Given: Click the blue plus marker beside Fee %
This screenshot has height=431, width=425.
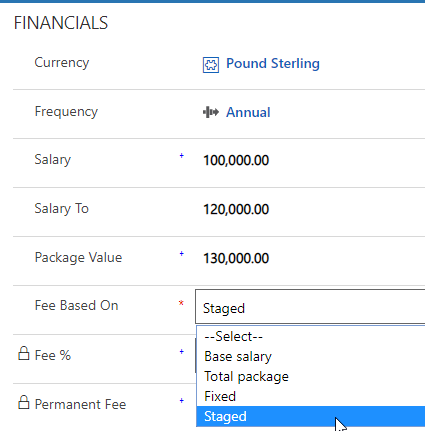Looking at the screenshot, I should point(182,352).
